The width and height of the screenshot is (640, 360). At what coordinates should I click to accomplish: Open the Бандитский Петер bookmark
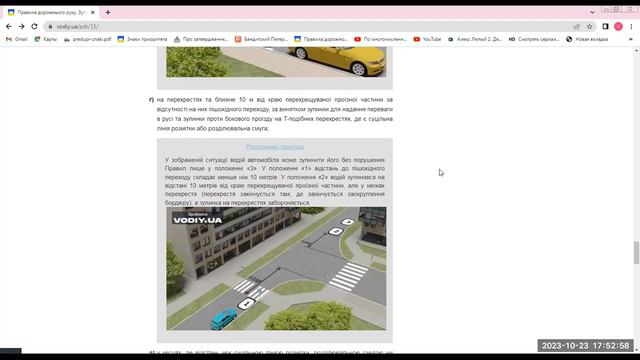261,39
